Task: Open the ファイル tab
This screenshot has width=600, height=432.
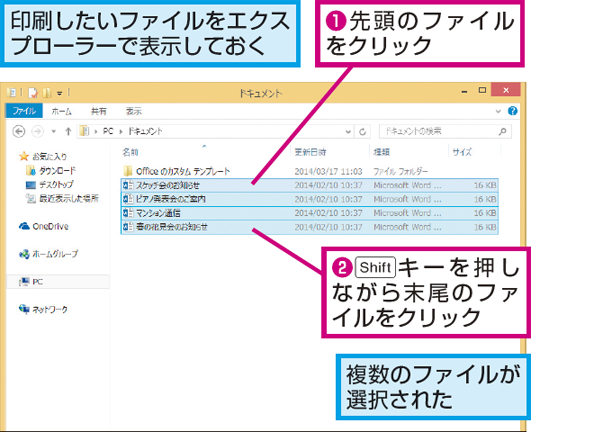Action: [x=24, y=111]
